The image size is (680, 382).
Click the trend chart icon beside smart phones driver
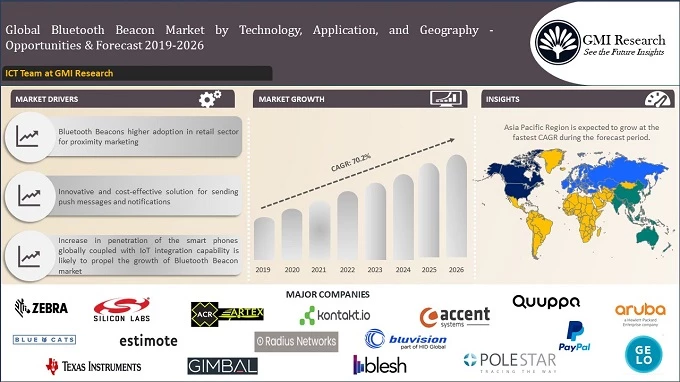click(x=29, y=256)
